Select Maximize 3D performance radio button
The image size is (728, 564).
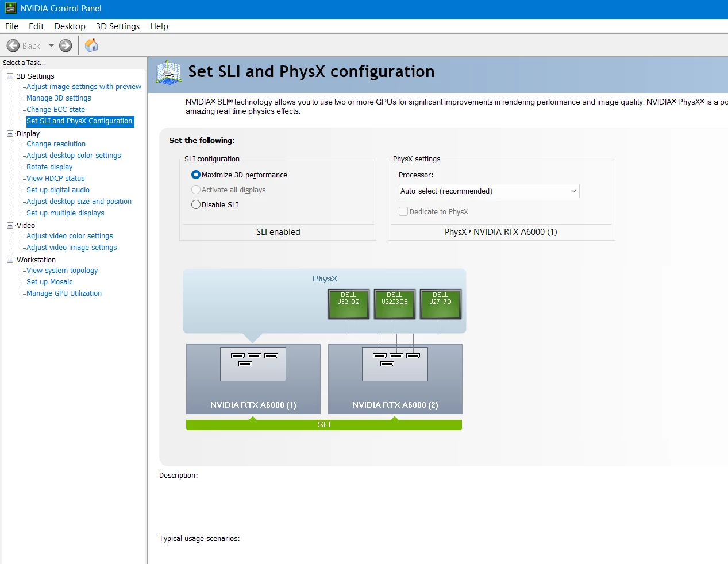pyautogui.click(x=196, y=175)
